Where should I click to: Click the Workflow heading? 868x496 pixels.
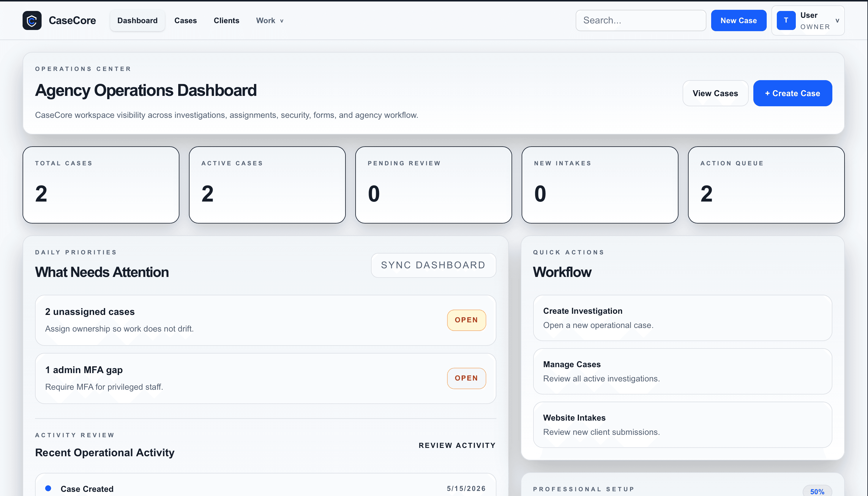point(562,272)
